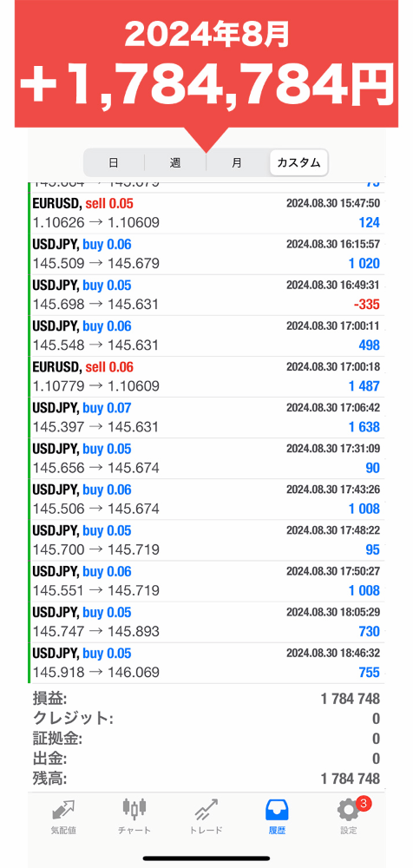The width and height of the screenshot is (413, 868).
Task: Select the USDJPY trade at 18:46:32
Action: point(206,664)
